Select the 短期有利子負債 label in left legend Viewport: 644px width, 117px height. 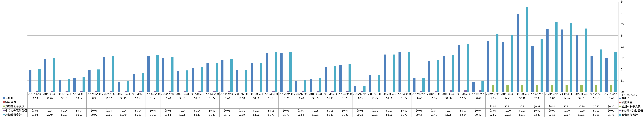[15, 106]
